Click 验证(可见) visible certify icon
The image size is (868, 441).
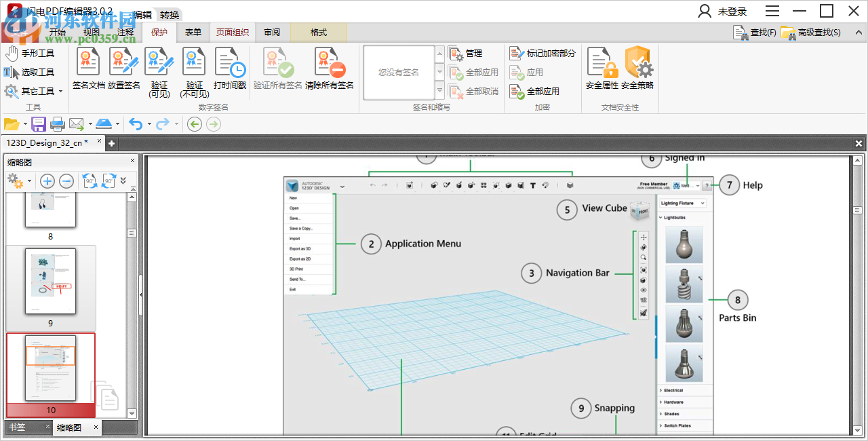(x=159, y=73)
